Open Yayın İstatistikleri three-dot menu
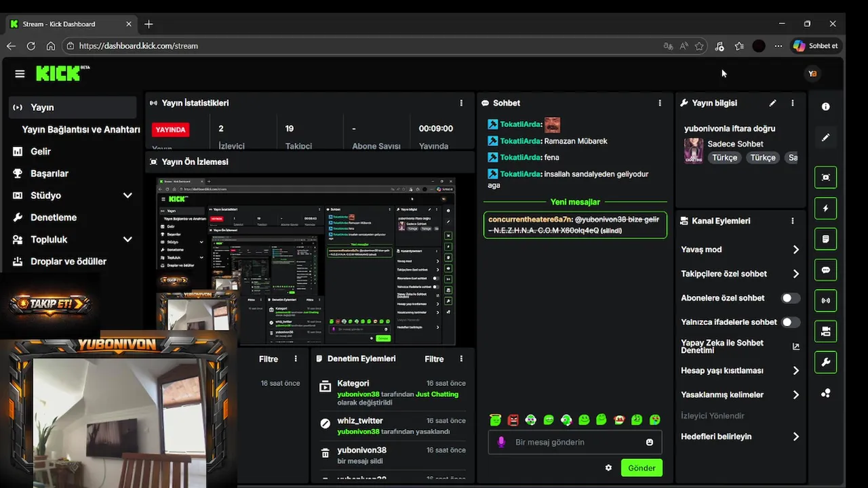The image size is (868, 488). pyautogui.click(x=461, y=103)
